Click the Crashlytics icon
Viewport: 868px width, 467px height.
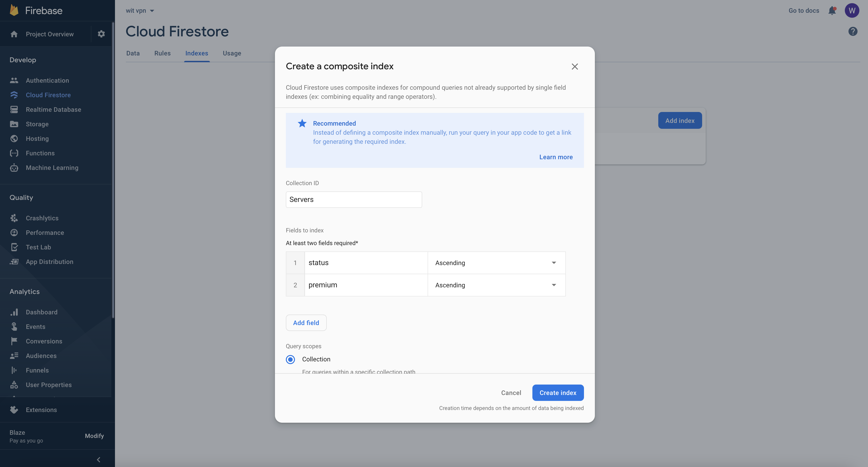[x=14, y=218]
